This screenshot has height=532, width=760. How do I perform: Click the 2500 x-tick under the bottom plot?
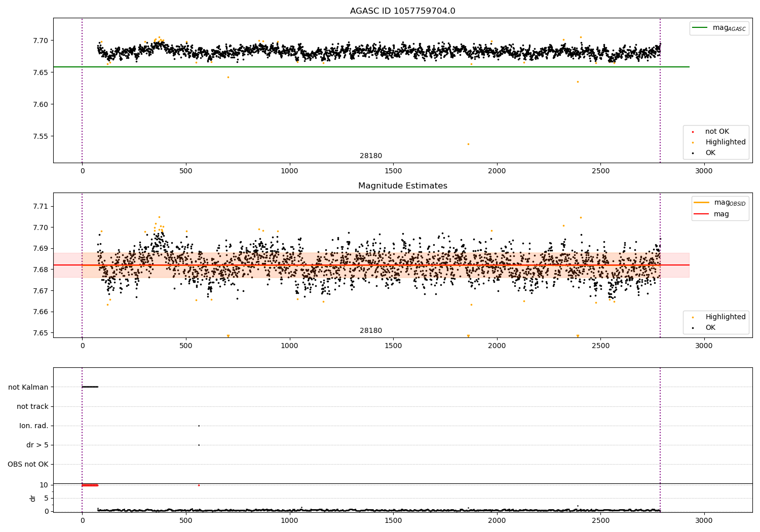[600, 520]
